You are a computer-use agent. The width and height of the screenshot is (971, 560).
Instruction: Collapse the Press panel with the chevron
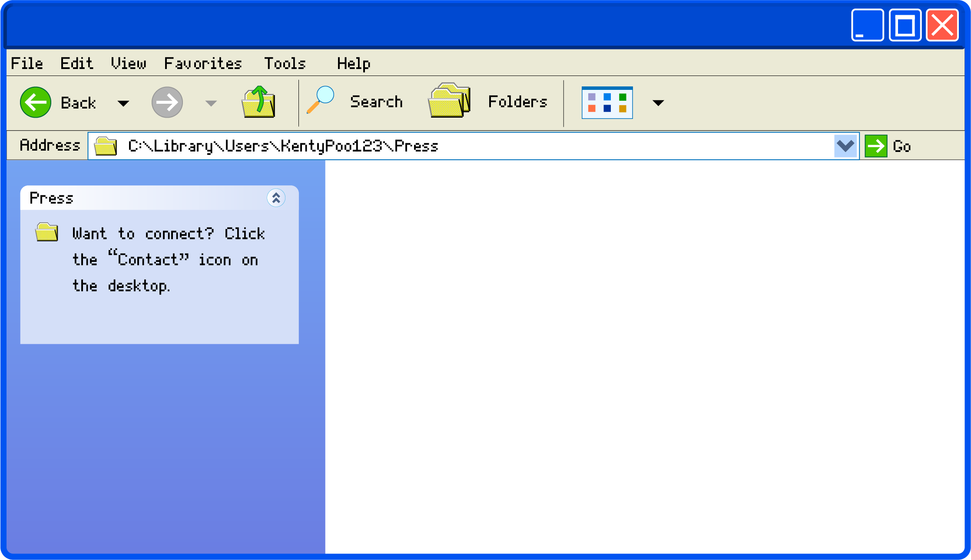click(x=276, y=198)
